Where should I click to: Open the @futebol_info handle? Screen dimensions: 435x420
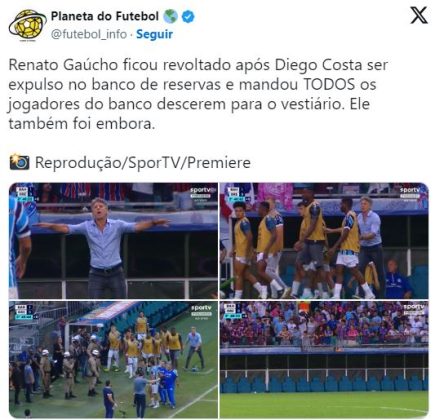(89, 34)
